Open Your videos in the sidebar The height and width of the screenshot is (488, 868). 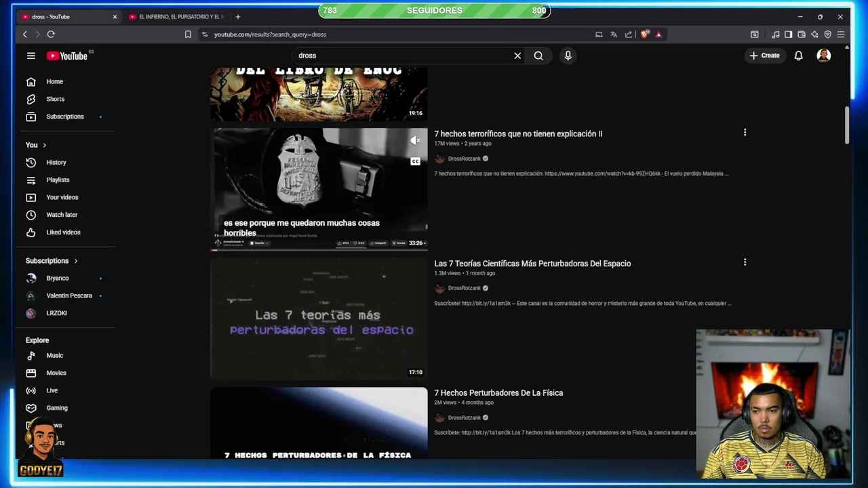click(62, 197)
